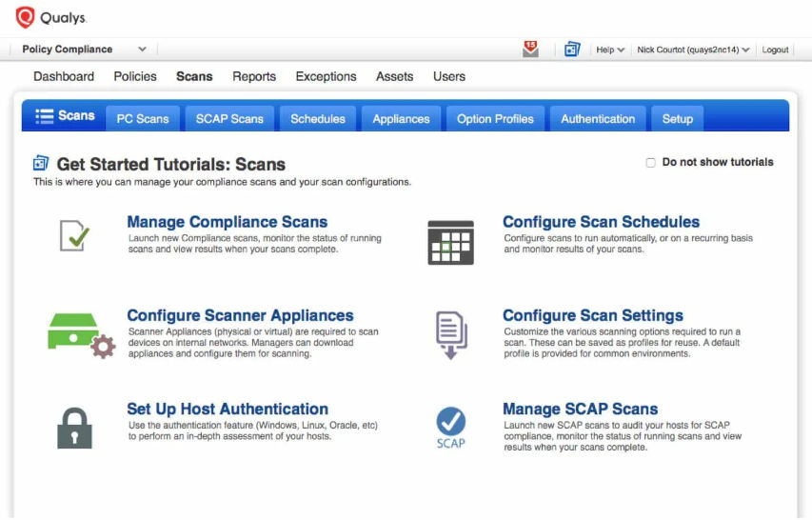Click description 'Launch new SCAP scans to audit'
812x520 pixels.
623,436
